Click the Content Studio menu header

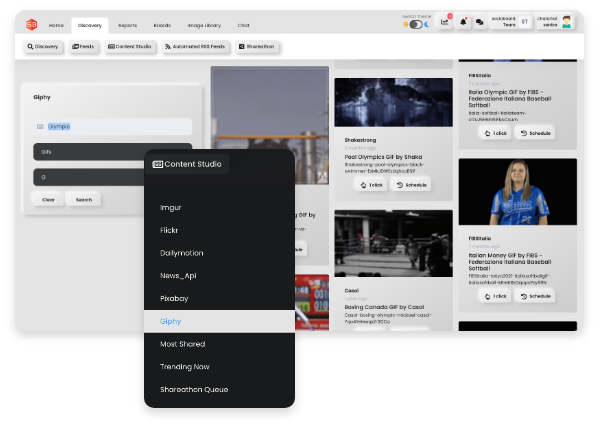187,164
